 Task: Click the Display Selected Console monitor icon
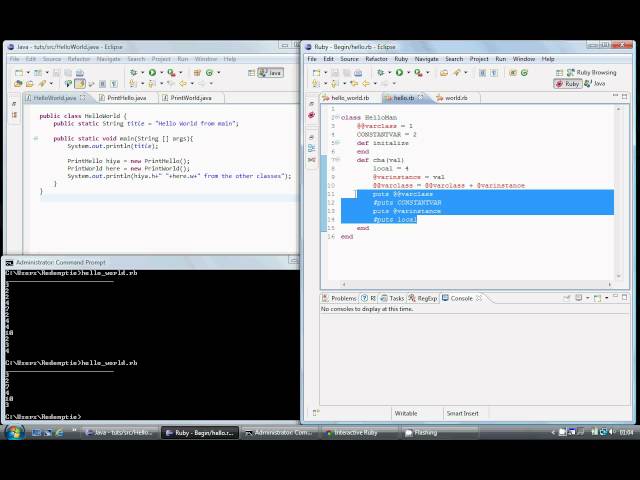pyautogui.click(x=579, y=298)
